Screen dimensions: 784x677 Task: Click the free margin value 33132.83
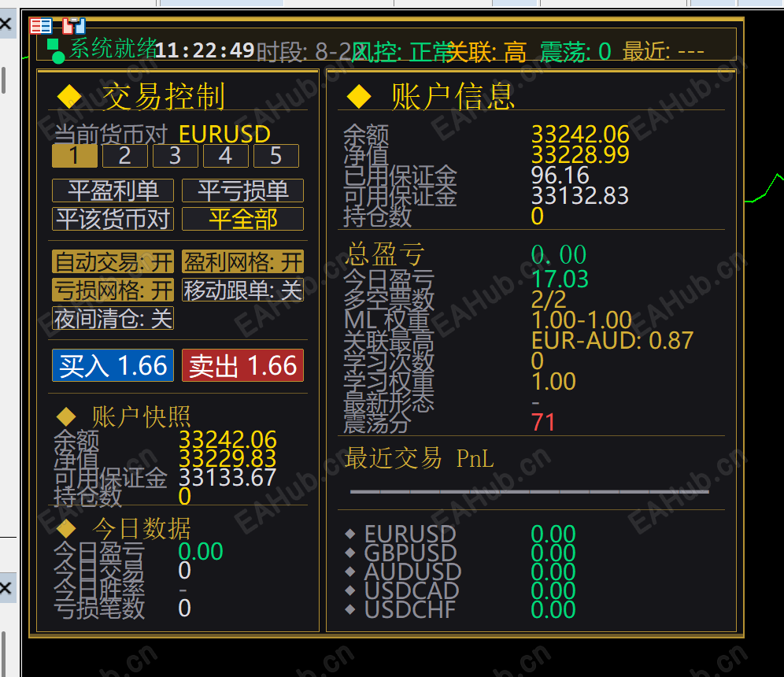tap(580, 195)
